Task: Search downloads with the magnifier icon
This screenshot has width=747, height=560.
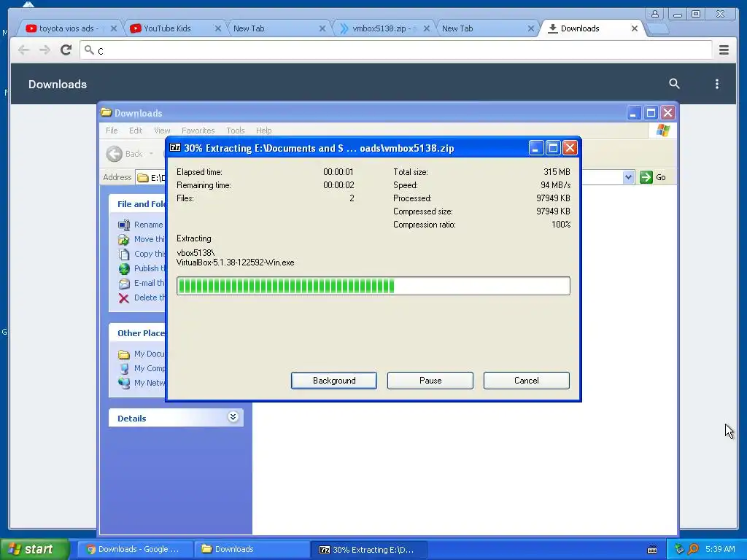Action: [674, 84]
